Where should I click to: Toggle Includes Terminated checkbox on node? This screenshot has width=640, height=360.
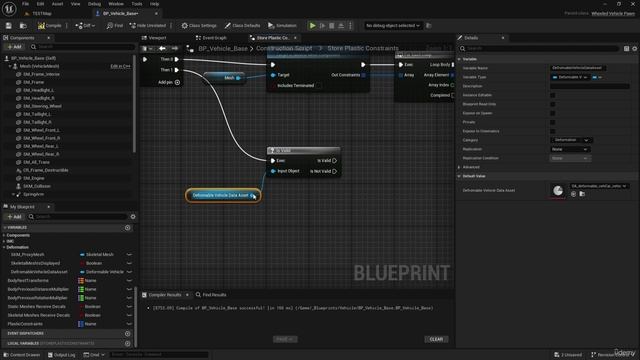point(318,86)
